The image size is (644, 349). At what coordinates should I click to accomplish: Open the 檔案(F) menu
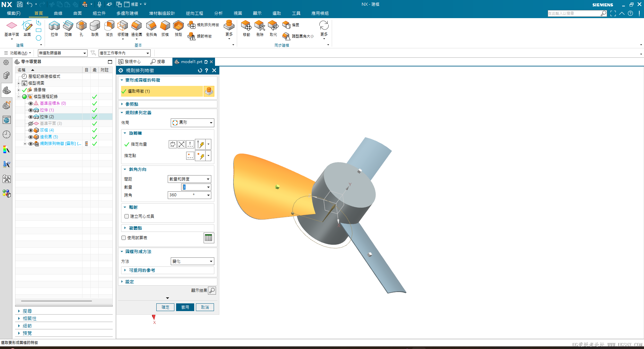point(13,13)
